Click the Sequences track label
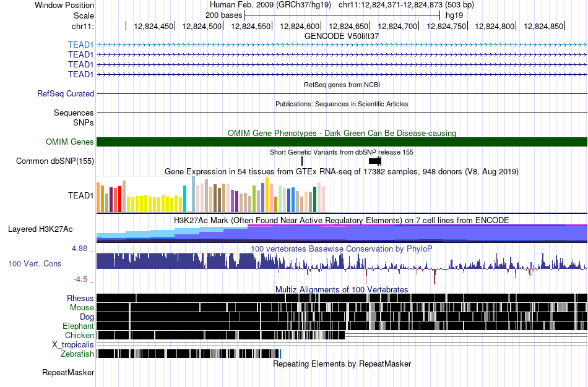This screenshot has width=588, height=387. pos(74,113)
